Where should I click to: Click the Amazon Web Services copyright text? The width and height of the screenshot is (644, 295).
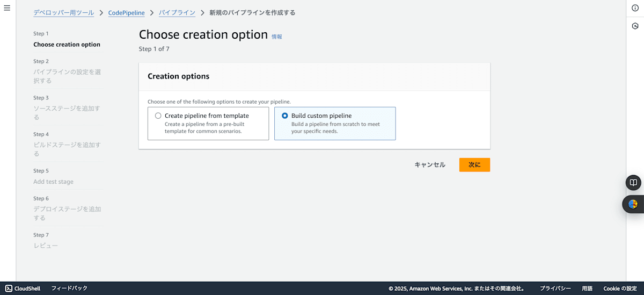457,289
